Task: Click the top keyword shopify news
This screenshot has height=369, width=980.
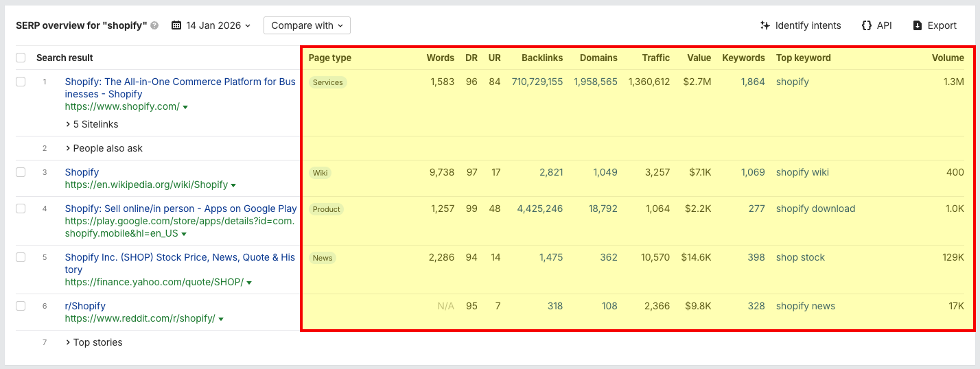Action: click(806, 306)
